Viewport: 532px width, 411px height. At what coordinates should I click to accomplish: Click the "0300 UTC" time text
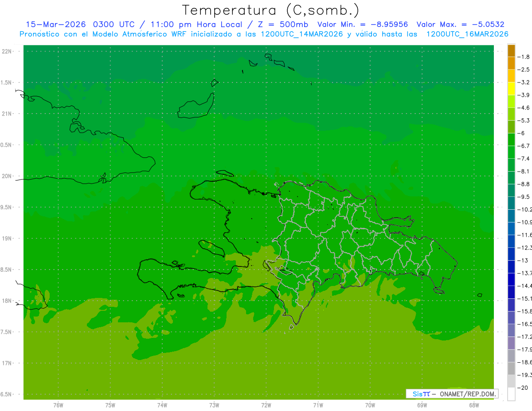click(113, 24)
